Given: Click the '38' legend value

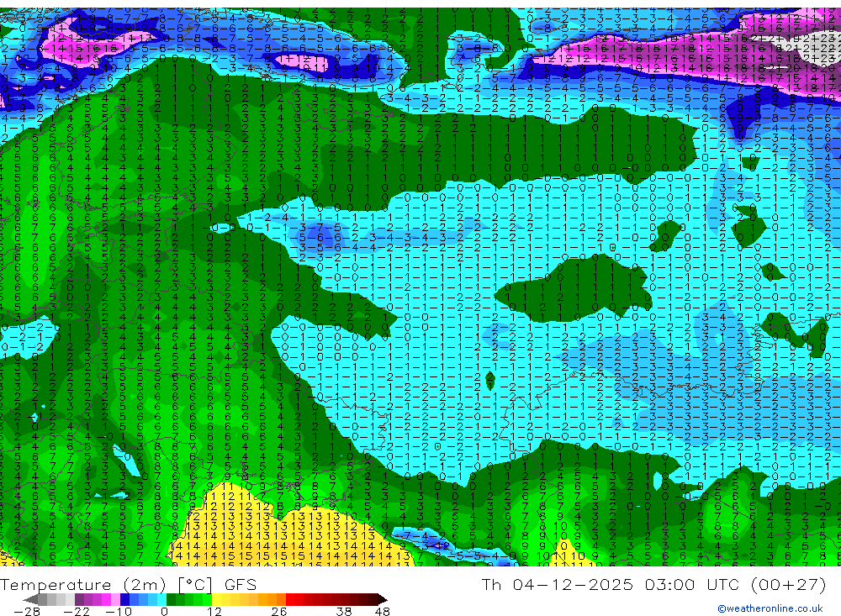Looking at the screenshot, I should point(344,611).
